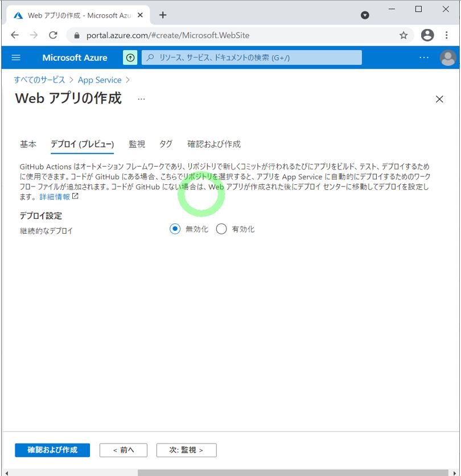This screenshot has height=476, width=461.
Task: Switch to the タグ tab
Action: click(x=166, y=144)
